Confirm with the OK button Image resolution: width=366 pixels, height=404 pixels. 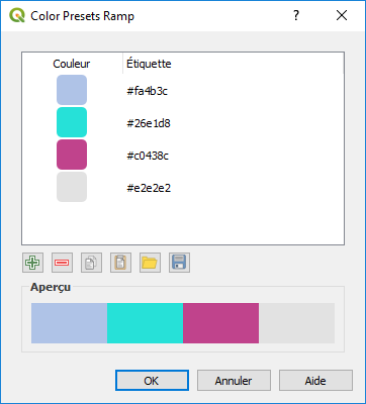152,380
